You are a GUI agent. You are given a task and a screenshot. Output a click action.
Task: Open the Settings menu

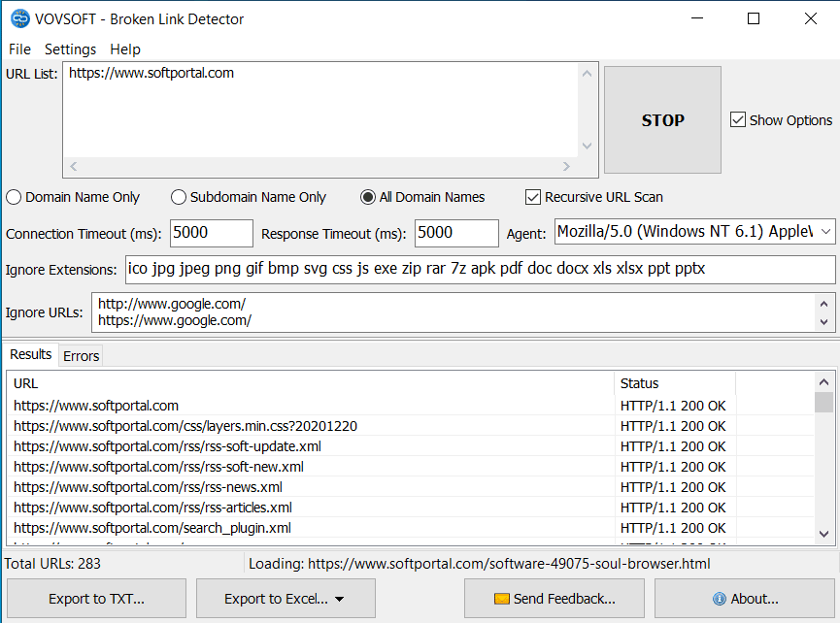click(x=70, y=49)
